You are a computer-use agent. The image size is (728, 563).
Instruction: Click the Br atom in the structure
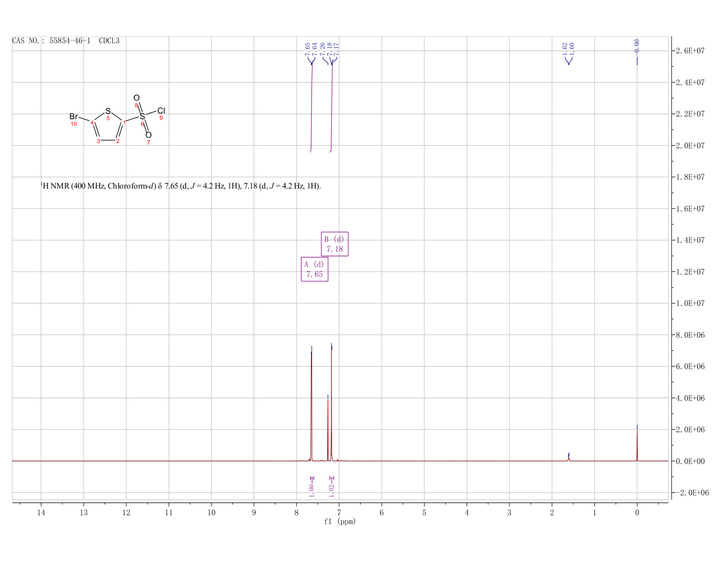click(x=74, y=117)
